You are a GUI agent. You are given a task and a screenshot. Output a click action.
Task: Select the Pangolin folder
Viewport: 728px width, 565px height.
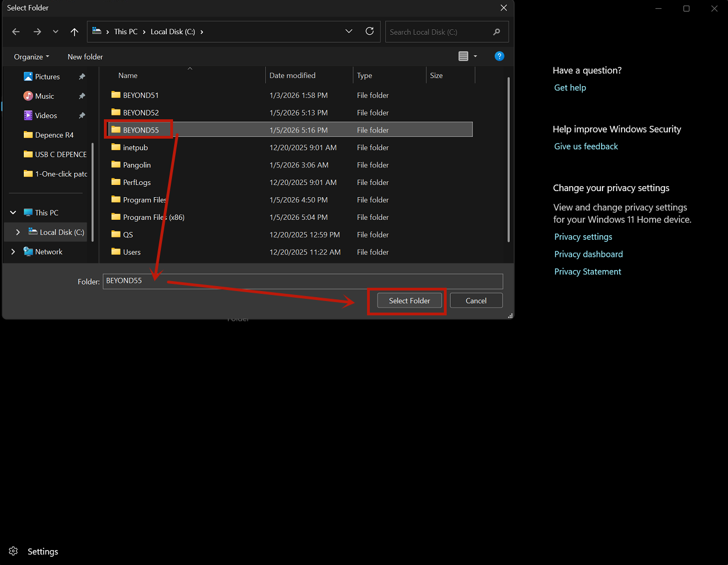137,165
